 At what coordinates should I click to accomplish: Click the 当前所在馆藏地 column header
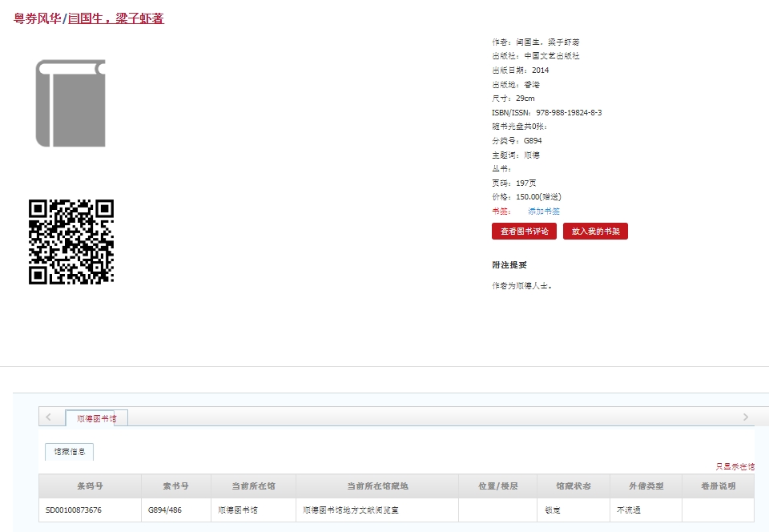coord(377,486)
